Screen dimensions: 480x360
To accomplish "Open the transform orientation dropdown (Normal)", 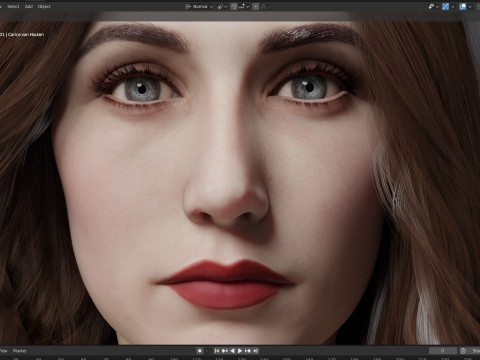I will coord(199,6).
